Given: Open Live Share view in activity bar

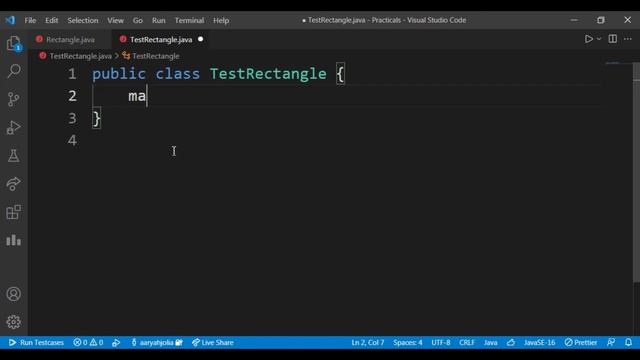Looking at the screenshot, I should pos(13,184).
